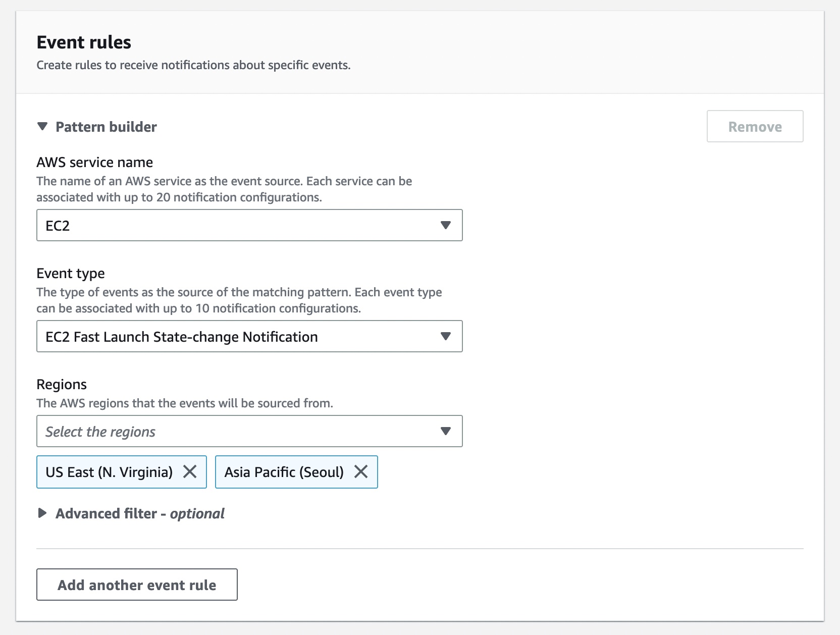
Task: Click the AWS service name label
Action: coord(94,162)
